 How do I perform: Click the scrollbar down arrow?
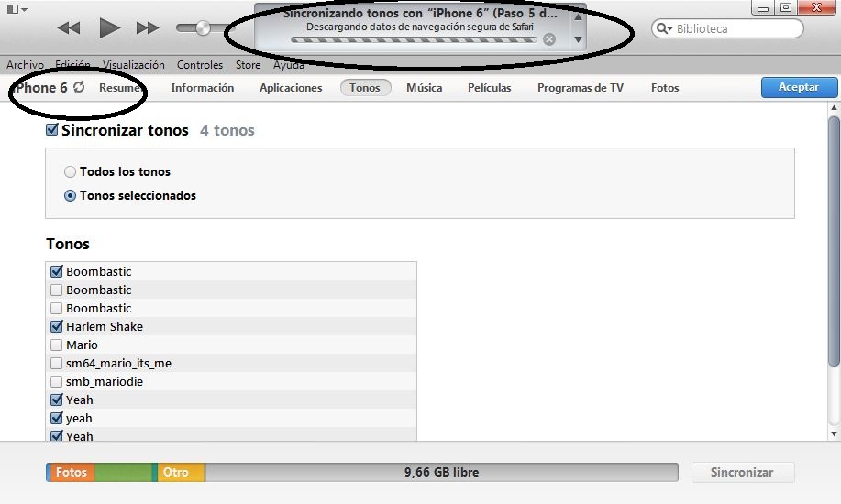pyautogui.click(x=834, y=433)
